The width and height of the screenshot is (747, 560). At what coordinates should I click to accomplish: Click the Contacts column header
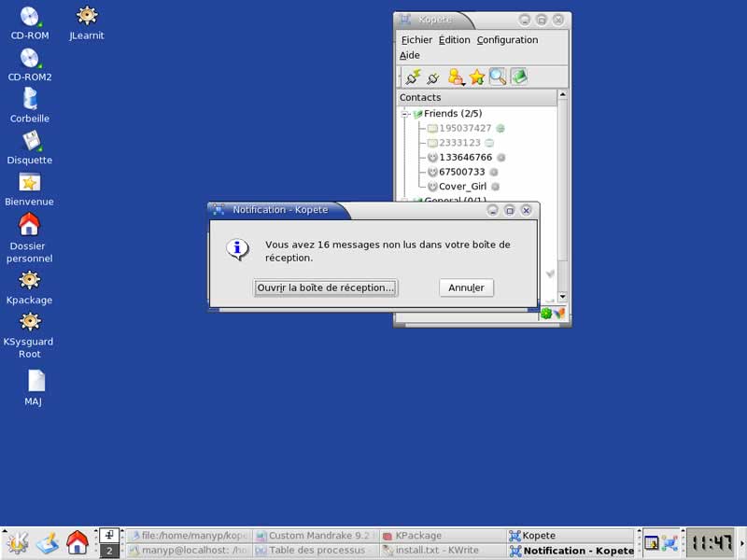tap(476, 97)
